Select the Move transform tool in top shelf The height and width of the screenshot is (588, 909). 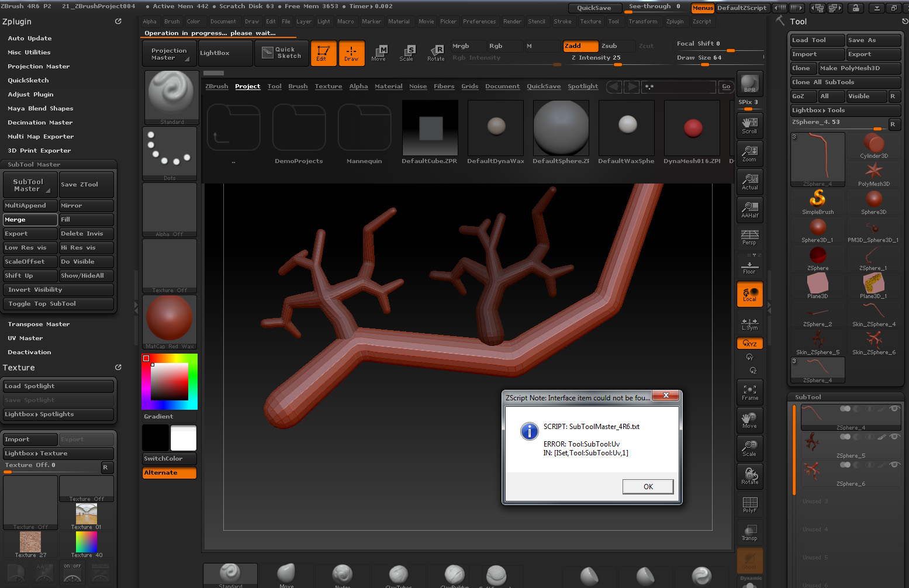click(x=379, y=53)
